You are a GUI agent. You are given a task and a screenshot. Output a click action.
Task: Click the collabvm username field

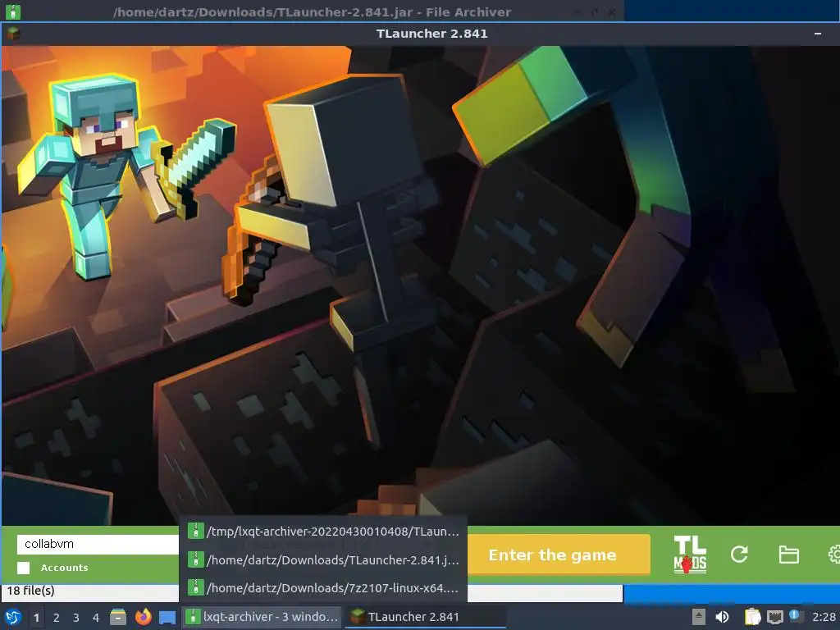[x=98, y=545]
